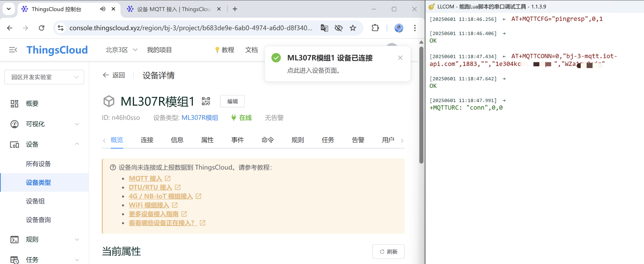
Task: Switch to the 任务 tab
Action: click(x=328, y=140)
